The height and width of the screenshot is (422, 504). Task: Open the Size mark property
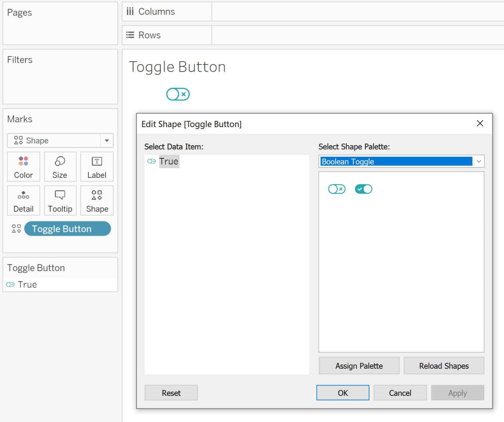(x=60, y=167)
